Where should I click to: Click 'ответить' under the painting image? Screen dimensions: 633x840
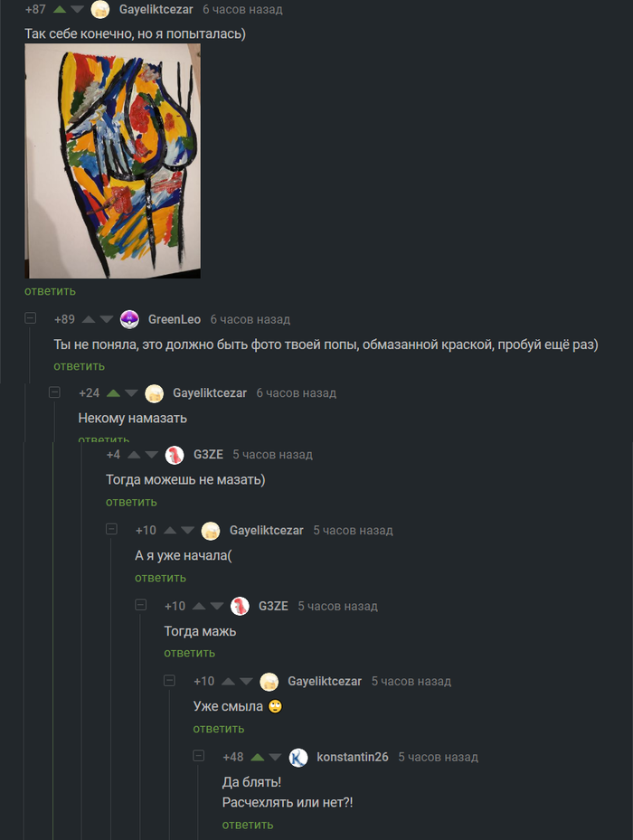[50, 291]
